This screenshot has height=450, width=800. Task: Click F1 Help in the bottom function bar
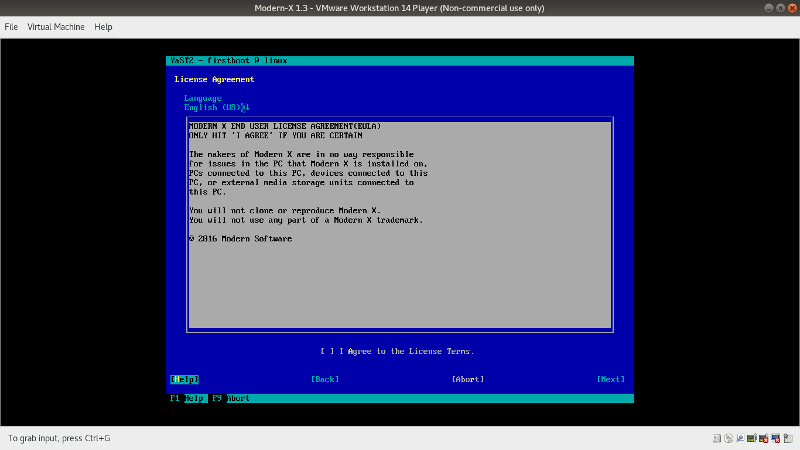pyautogui.click(x=187, y=398)
